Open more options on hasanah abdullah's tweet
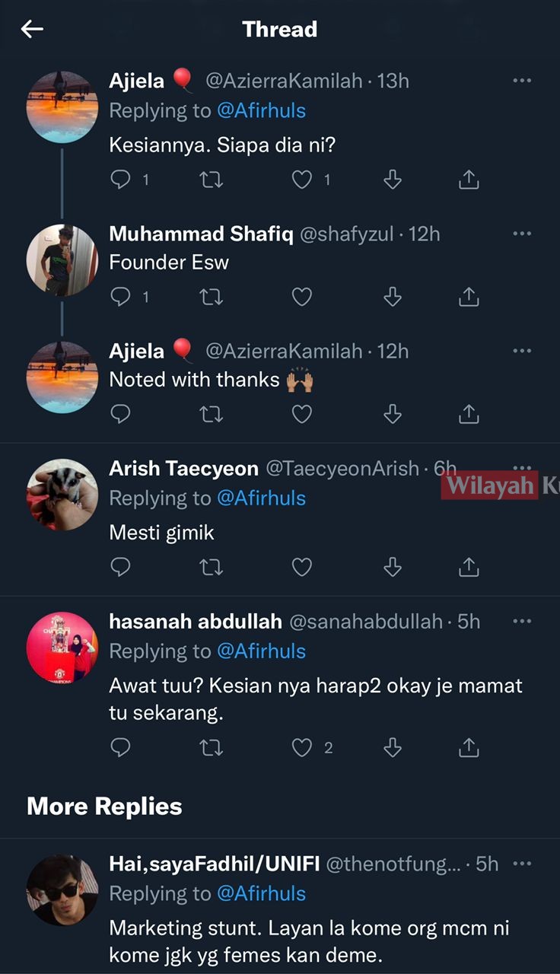The width and height of the screenshot is (560, 974). 522,621
